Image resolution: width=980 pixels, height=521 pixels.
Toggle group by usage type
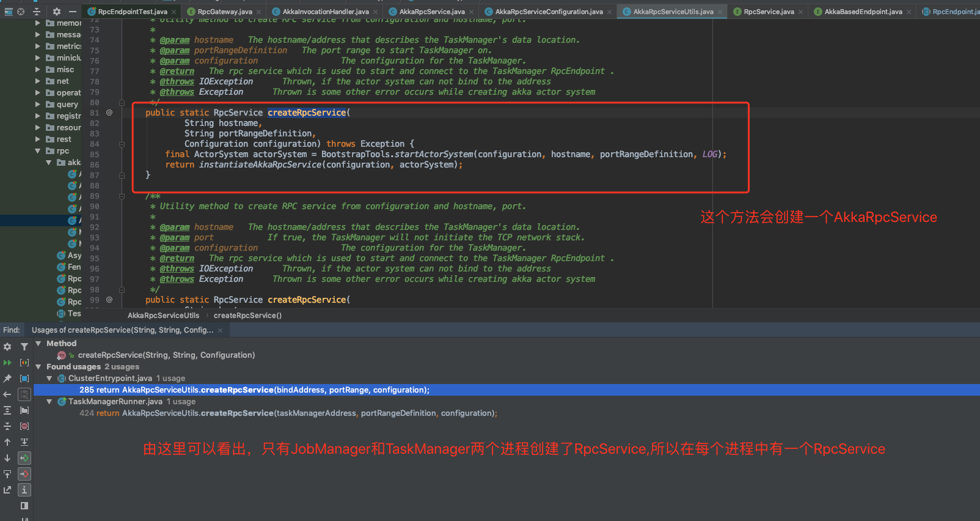24,363
